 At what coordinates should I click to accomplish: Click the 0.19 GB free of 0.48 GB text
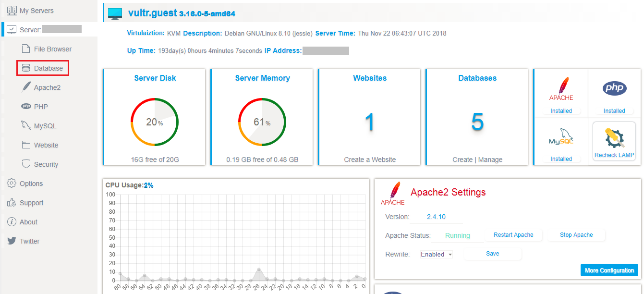click(x=262, y=159)
